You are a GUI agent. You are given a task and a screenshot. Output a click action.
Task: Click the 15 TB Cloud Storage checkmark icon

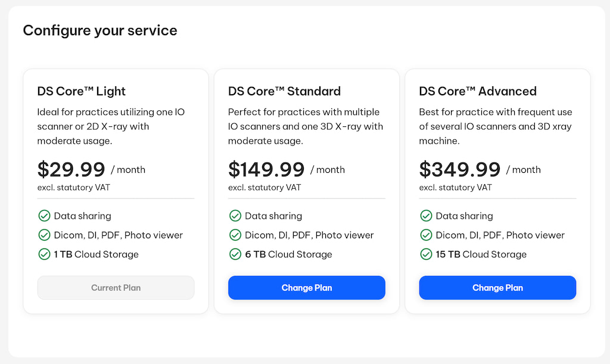tap(426, 254)
